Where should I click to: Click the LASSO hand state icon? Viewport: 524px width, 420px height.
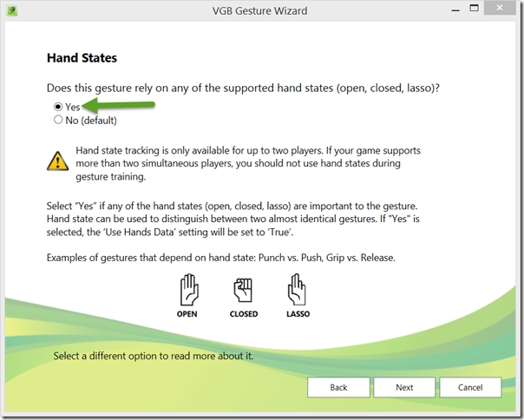[297, 290]
